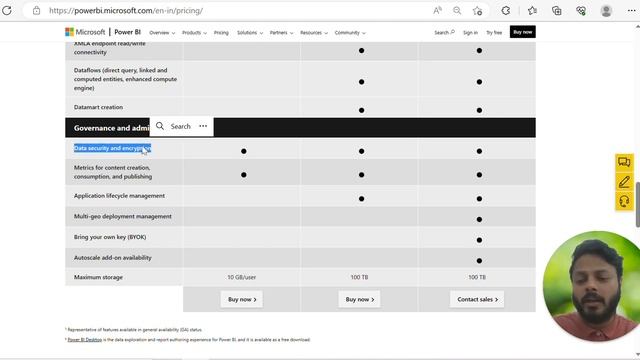Click the 10 GB/user storage value
Image resolution: width=640 pixels, height=360 pixels.
(242, 277)
